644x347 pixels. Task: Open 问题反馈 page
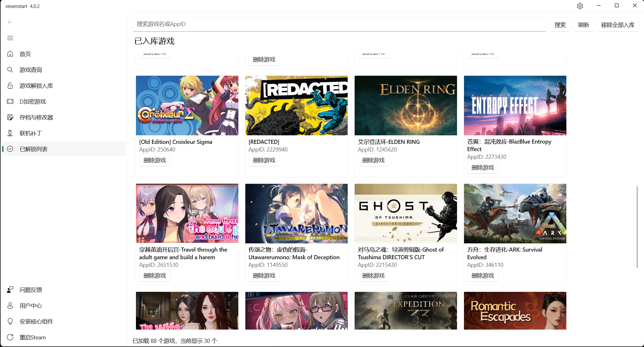[x=64, y=290]
